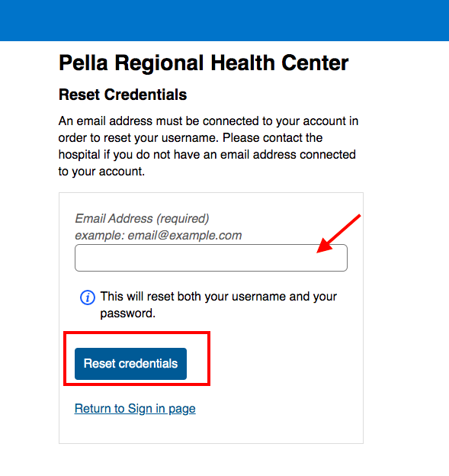Click the blue info icon
The image size is (449, 476).
(x=88, y=297)
